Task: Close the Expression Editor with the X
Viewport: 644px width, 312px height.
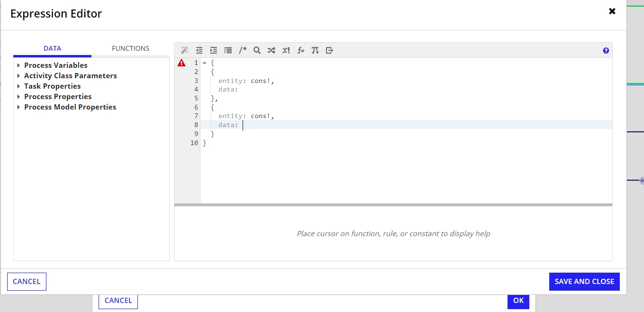Action: (612, 11)
